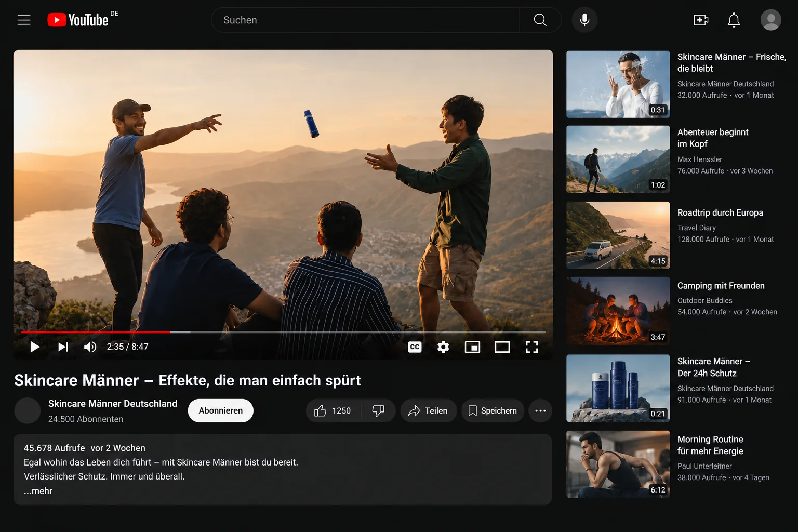Viewport: 798px width, 532px height.
Task: Mute the video volume
Action: (x=90, y=347)
